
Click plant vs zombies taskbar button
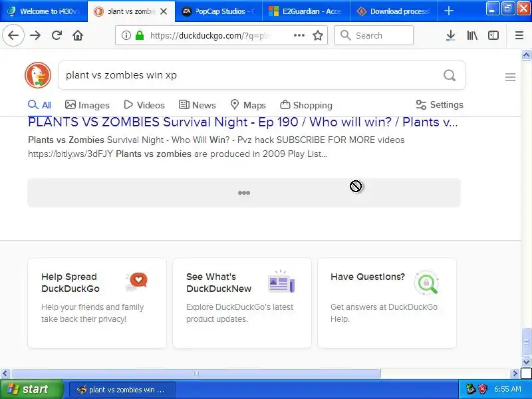122,390
